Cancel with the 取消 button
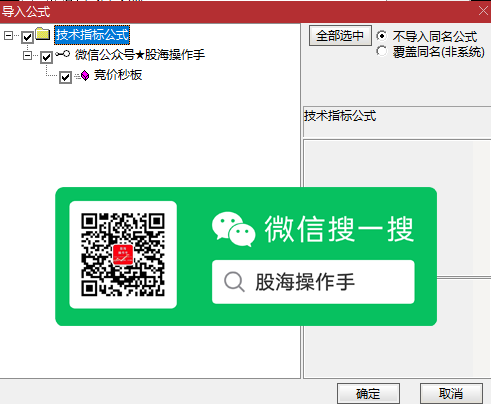The width and height of the screenshot is (491, 404). [451, 394]
